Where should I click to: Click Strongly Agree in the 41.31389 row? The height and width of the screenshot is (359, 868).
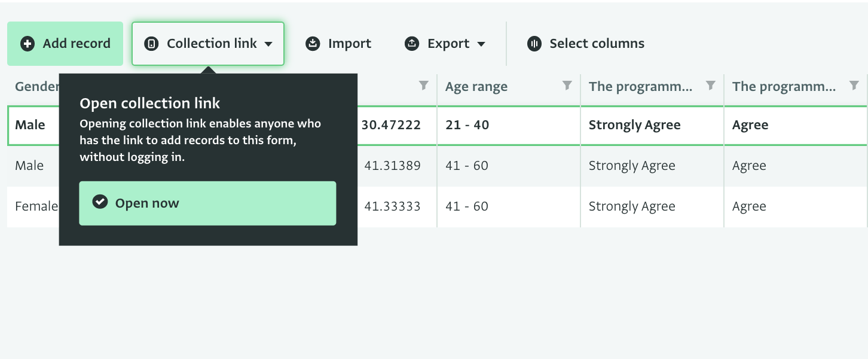pyautogui.click(x=652, y=166)
